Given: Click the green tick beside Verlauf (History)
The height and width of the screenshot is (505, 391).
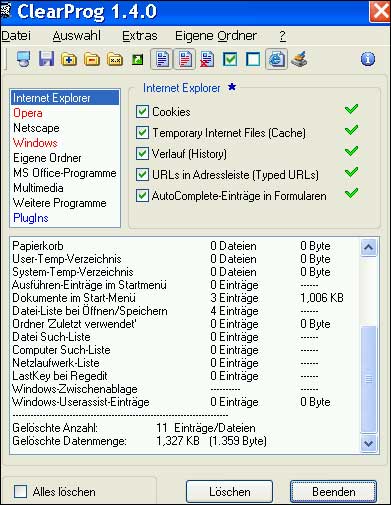Looking at the screenshot, I should (351, 152).
